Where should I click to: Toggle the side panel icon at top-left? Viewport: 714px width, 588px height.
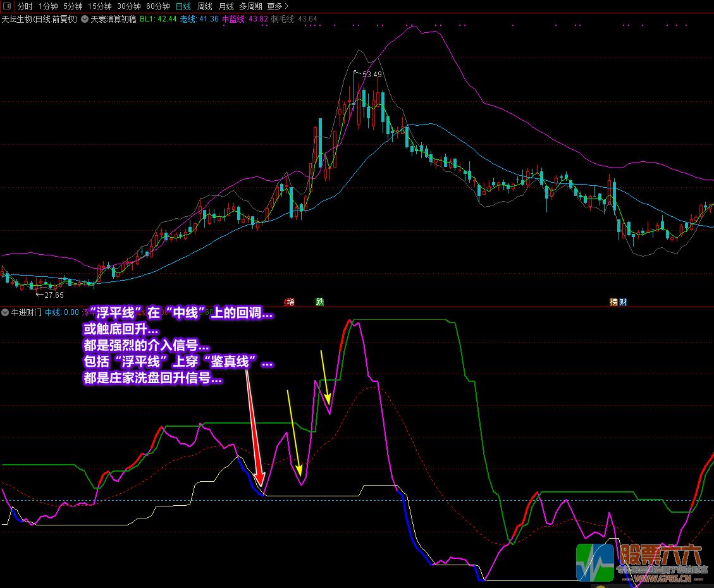(x=7, y=6)
